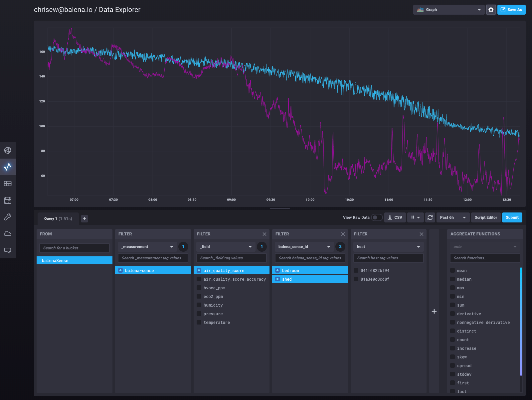This screenshot has width=532, height=400.
Task: Select the balenaSense bucket
Action: click(x=75, y=260)
